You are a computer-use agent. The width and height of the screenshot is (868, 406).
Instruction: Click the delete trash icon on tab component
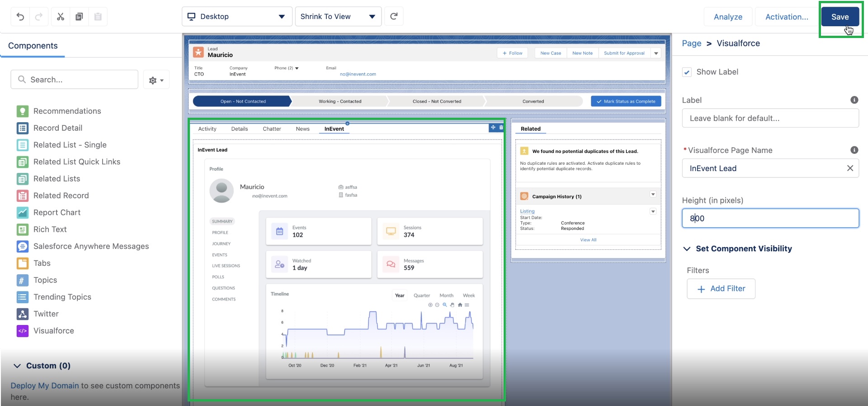click(x=501, y=128)
